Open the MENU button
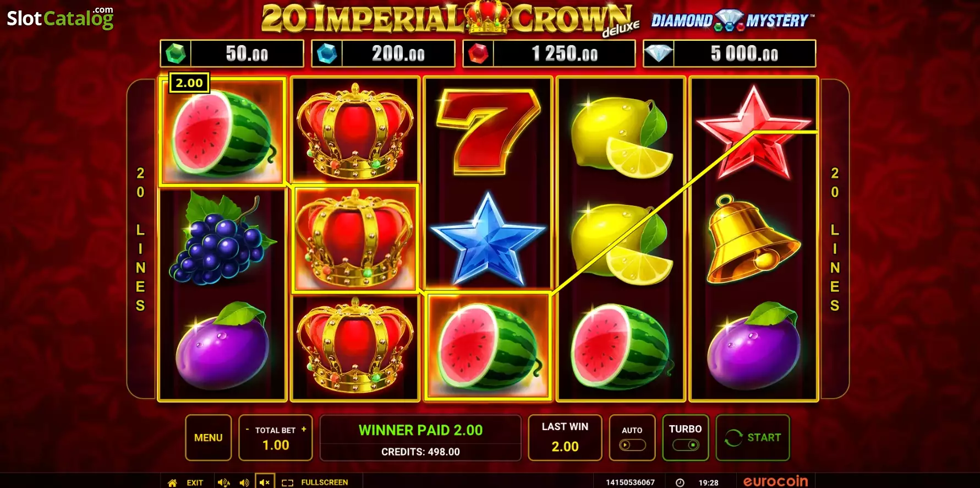The width and height of the screenshot is (980, 488). [x=209, y=437]
